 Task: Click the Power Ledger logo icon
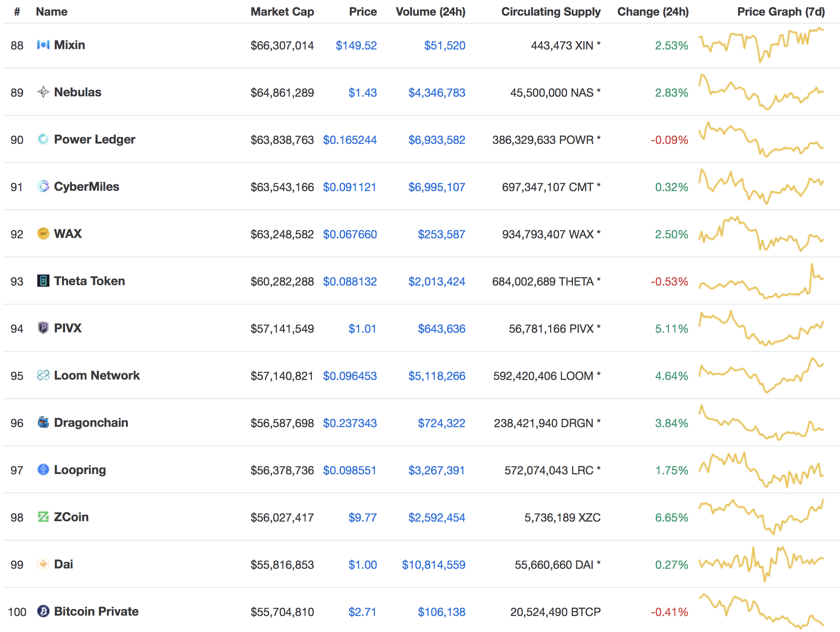pos(43,139)
